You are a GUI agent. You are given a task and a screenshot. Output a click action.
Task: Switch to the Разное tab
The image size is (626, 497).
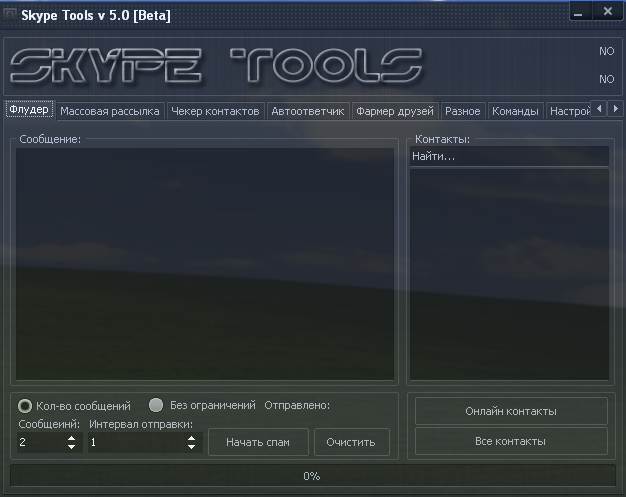[x=463, y=111]
